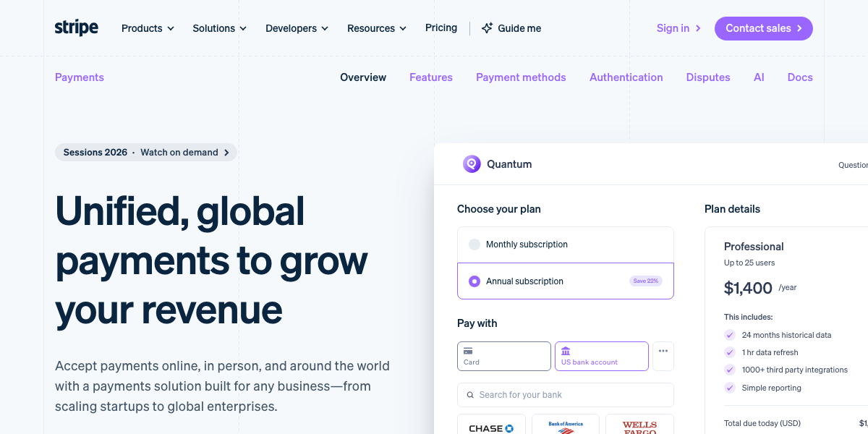The width and height of the screenshot is (868, 434).
Task: Click the $1,400 price text
Action: (748, 288)
